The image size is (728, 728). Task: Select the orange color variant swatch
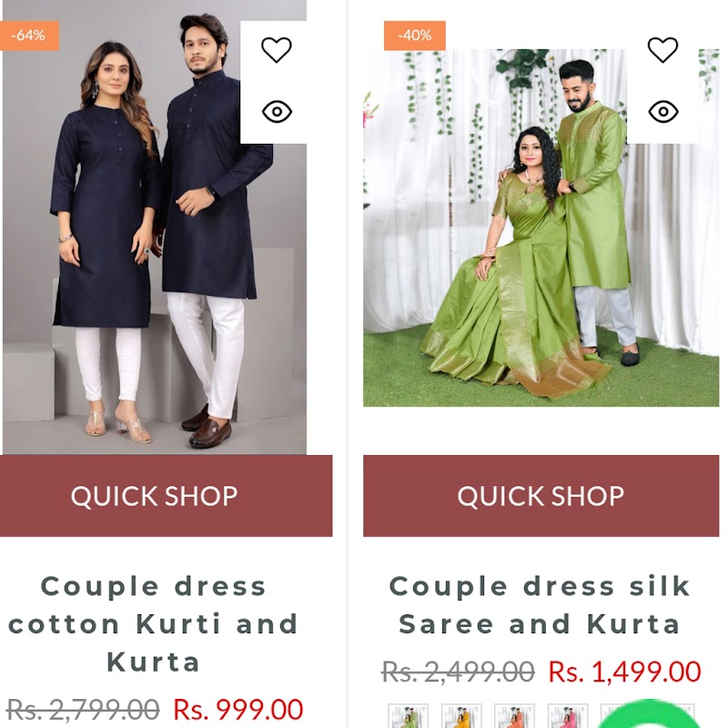(x=514, y=716)
